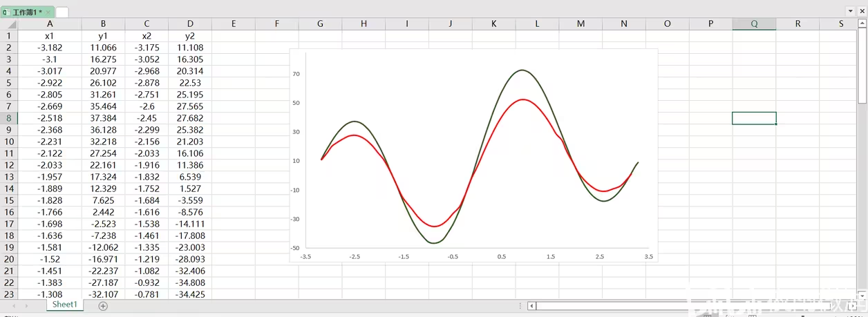Viewport: 868px width, 317px height.
Task: Select row 23 header
Action: (9, 294)
